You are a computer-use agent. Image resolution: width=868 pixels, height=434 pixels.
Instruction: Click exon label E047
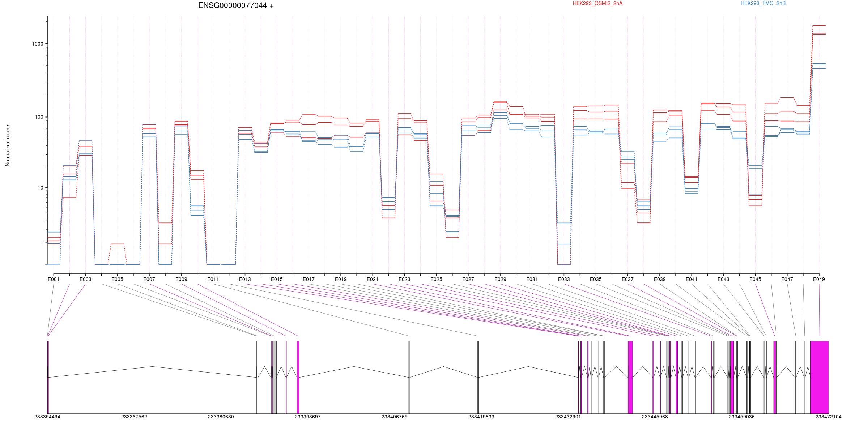coord(787,279)
